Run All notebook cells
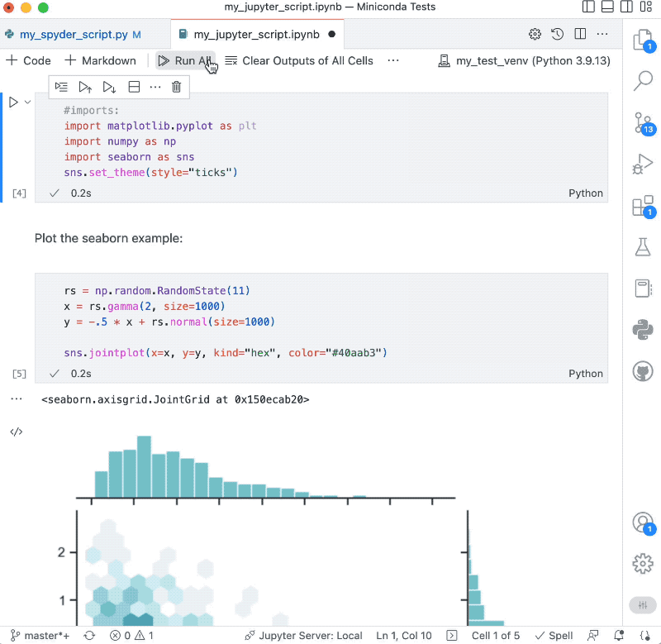The image size is (661, 644). (184, 60)
